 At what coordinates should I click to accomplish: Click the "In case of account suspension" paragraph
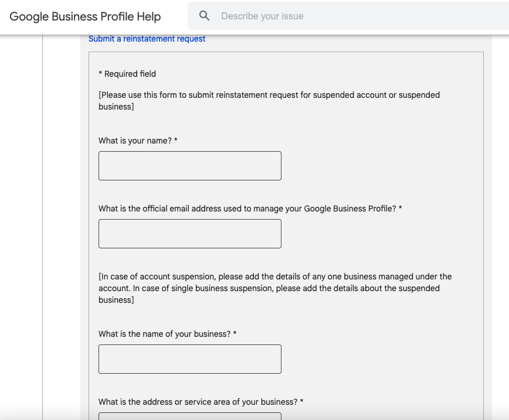[x=274, y=288]
